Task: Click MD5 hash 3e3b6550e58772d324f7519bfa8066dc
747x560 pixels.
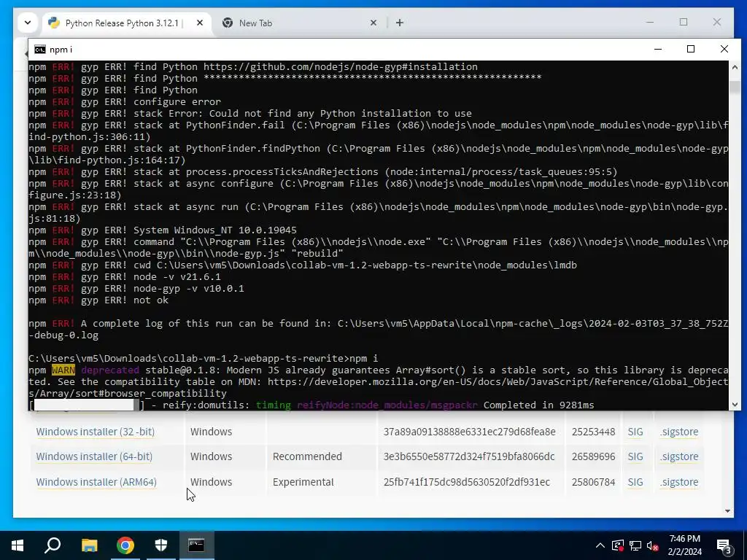Action: [469, 456]
